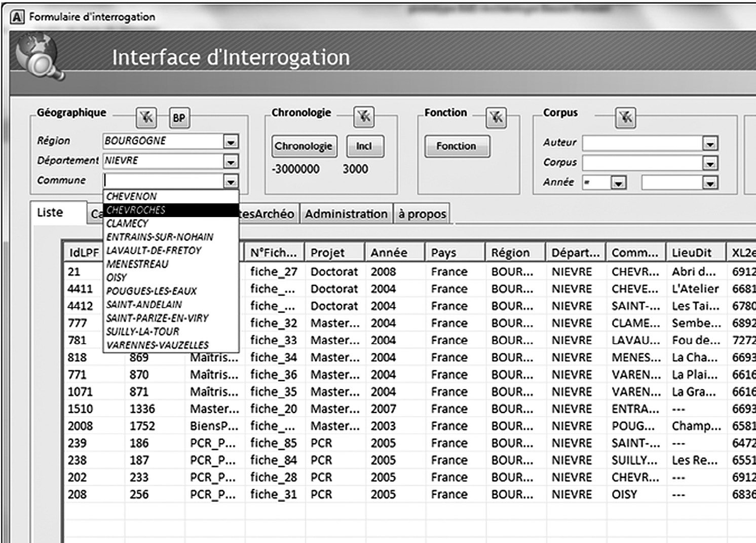Focus the Commune input field
Image resolution: width=756 pixels, height=543 pixels.
point(163,180)
